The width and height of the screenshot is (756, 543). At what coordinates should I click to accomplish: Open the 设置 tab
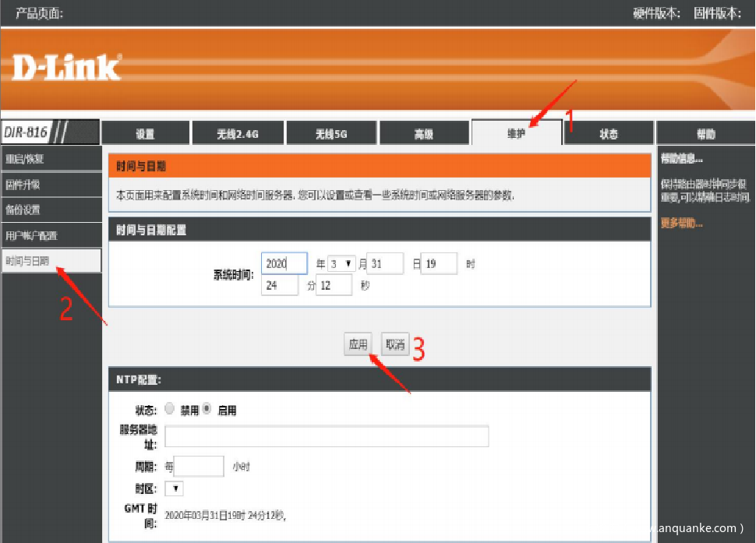pyautogui.click(x=145, y=134)
